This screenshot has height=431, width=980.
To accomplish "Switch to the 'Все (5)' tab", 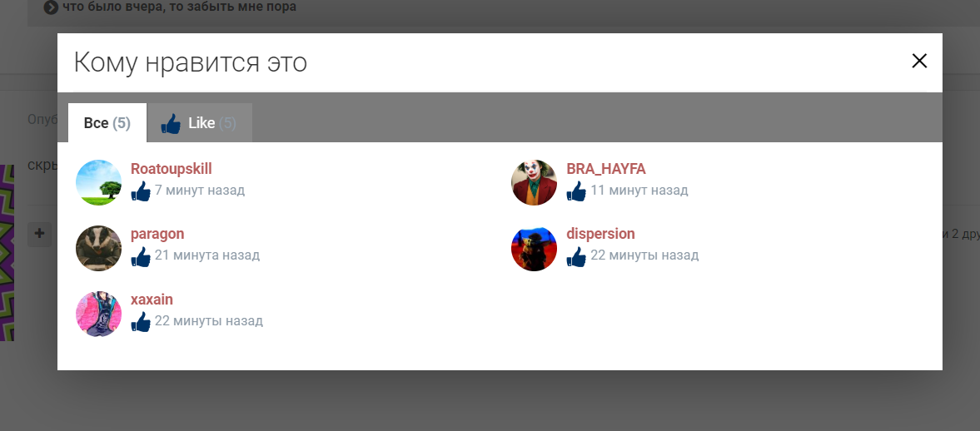I will pos(107,123).
